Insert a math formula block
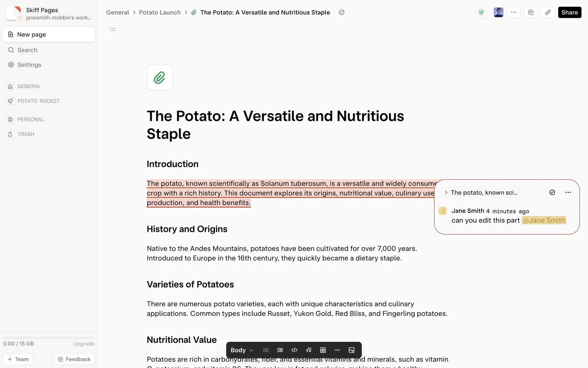Image resolution: width=588 pixels, height=368 pixels. 309,350
